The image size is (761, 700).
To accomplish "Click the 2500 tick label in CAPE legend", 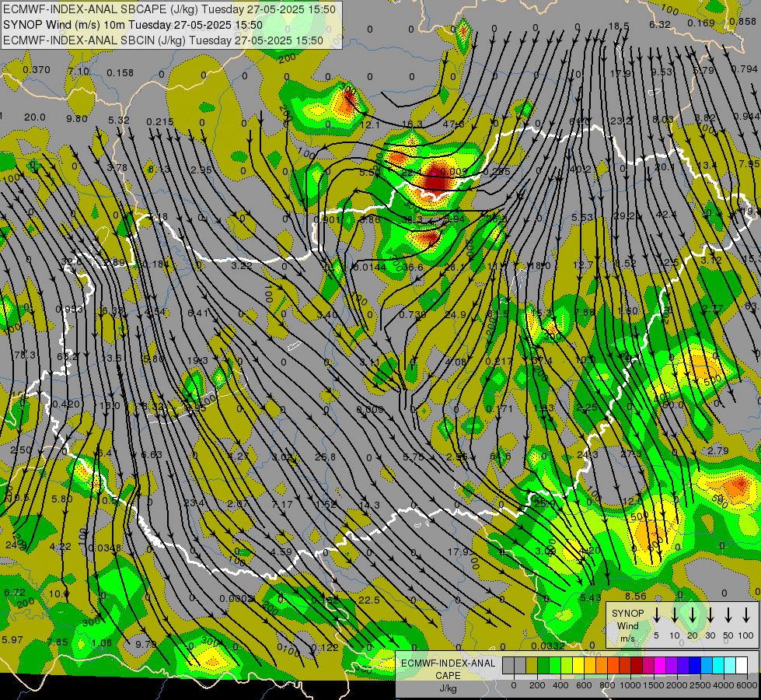I will tap(700, 685).
